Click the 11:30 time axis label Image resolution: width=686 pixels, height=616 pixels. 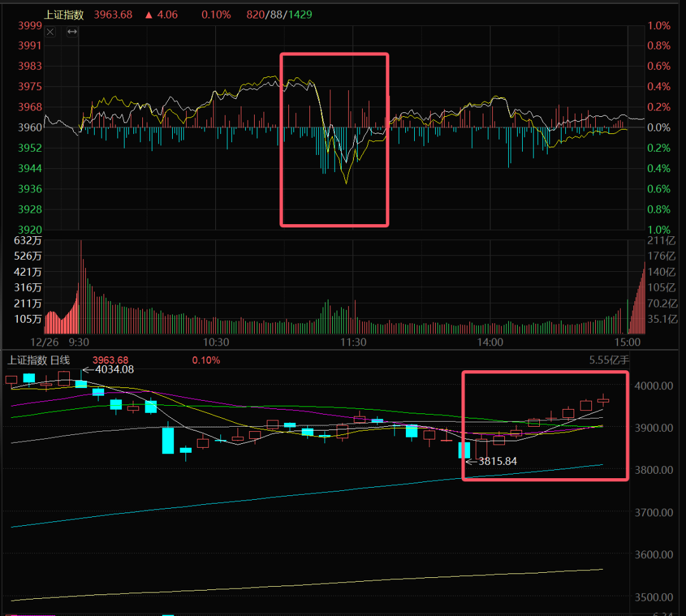(353, 342)
